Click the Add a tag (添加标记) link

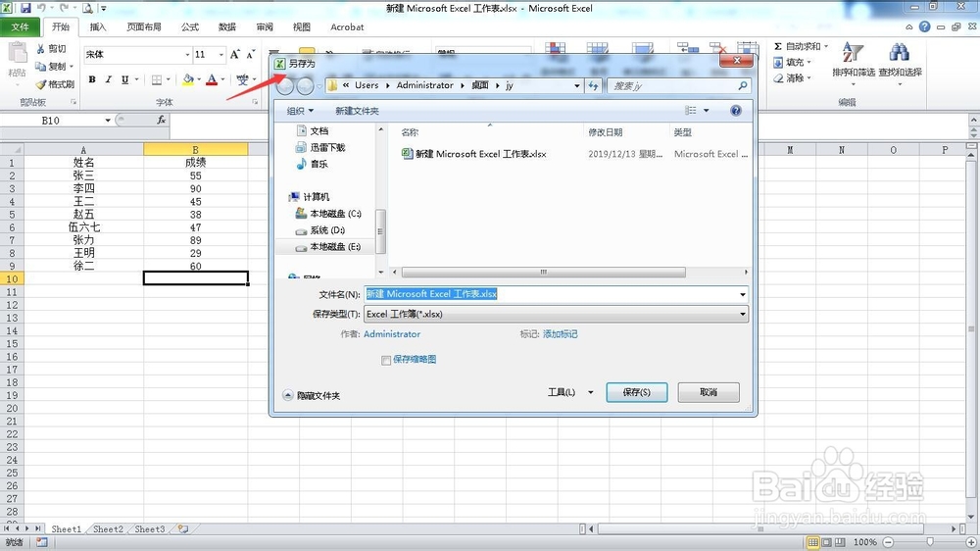click(560, 334)
